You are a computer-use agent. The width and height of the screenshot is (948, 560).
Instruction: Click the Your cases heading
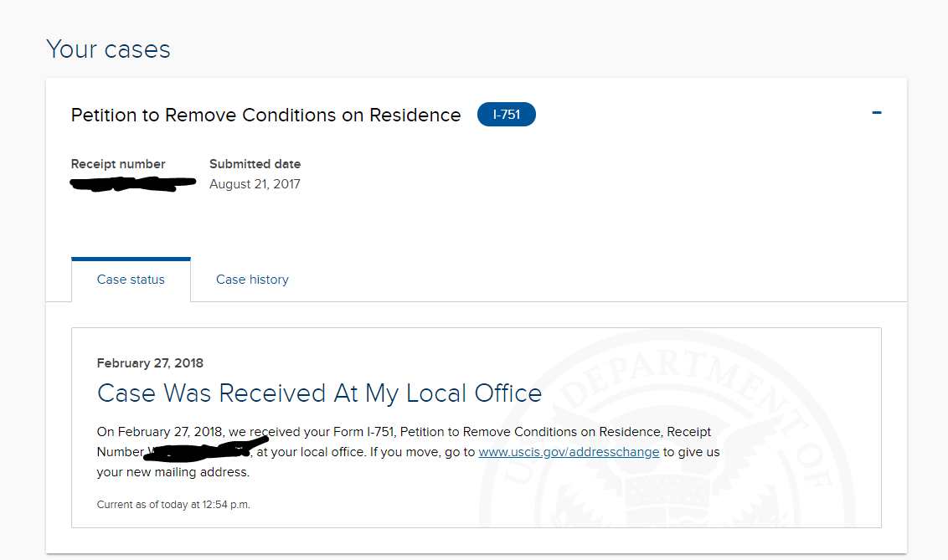[x=108, y=49]
